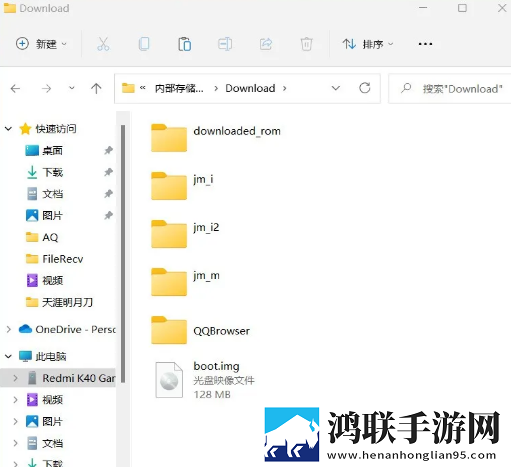This screenshot has width=511, height=467.
Task: Select Redmi K40 device in sidebar
Action: (x=71, y=378)
